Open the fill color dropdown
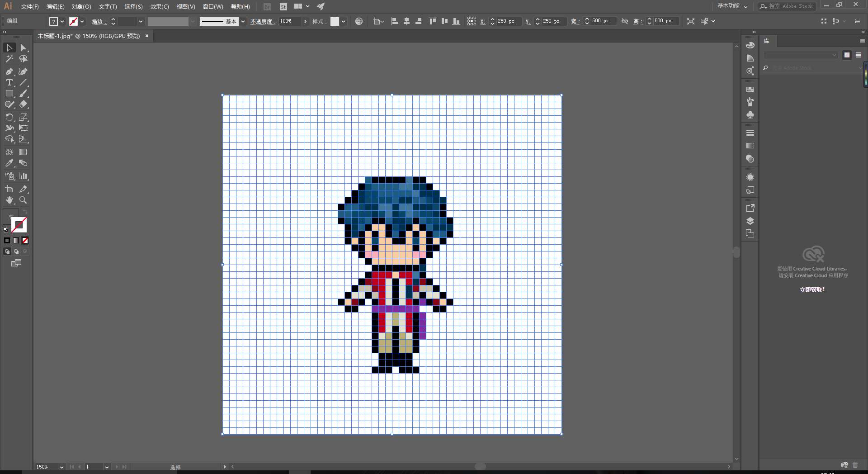This screenshot has height=474, width=868. tap(62, 21)
